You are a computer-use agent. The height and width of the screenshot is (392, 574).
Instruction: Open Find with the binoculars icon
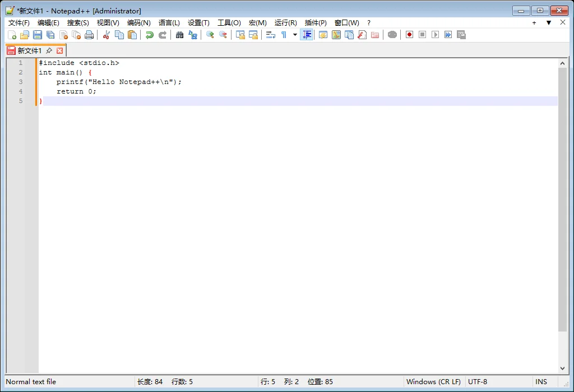179,35
